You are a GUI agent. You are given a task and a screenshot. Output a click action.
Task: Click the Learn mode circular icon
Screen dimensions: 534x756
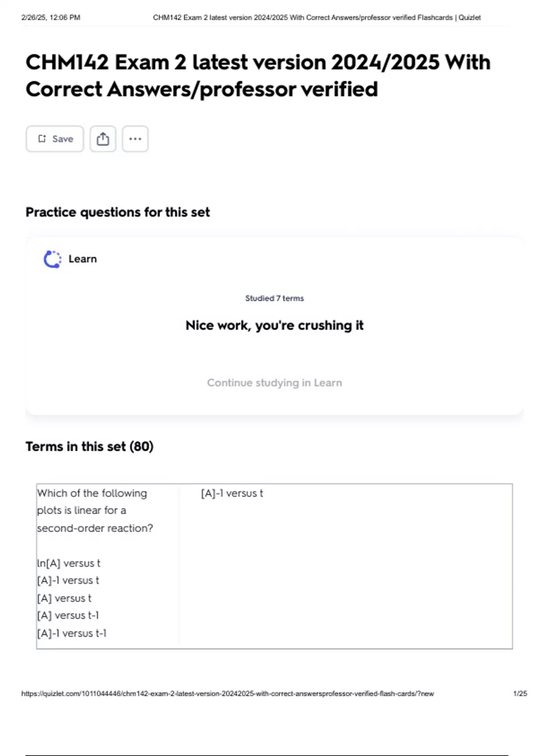[53, 259]
